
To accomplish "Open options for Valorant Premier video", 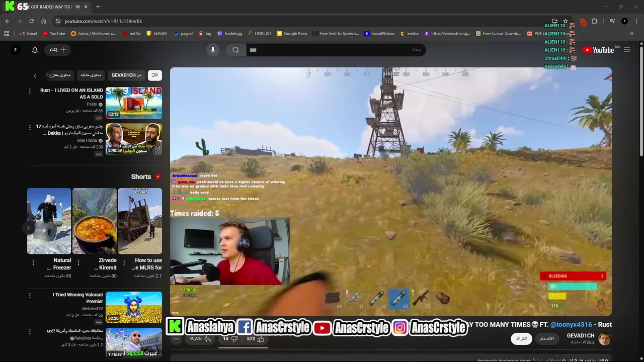I will tap(30, 296).
